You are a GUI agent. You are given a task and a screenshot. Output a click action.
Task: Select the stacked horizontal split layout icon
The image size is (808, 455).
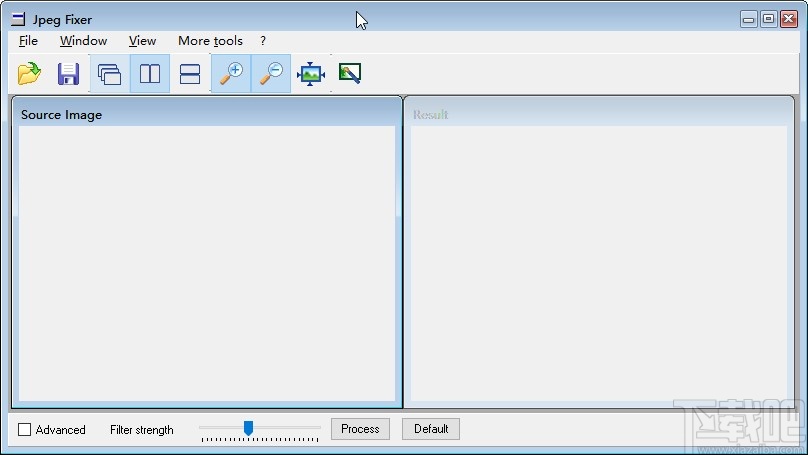190,74
